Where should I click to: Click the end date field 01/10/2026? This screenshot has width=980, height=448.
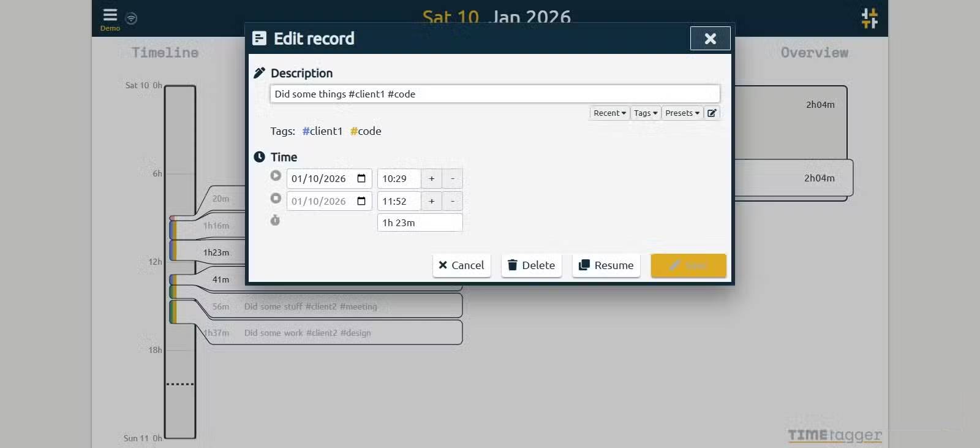coord(329,201)
